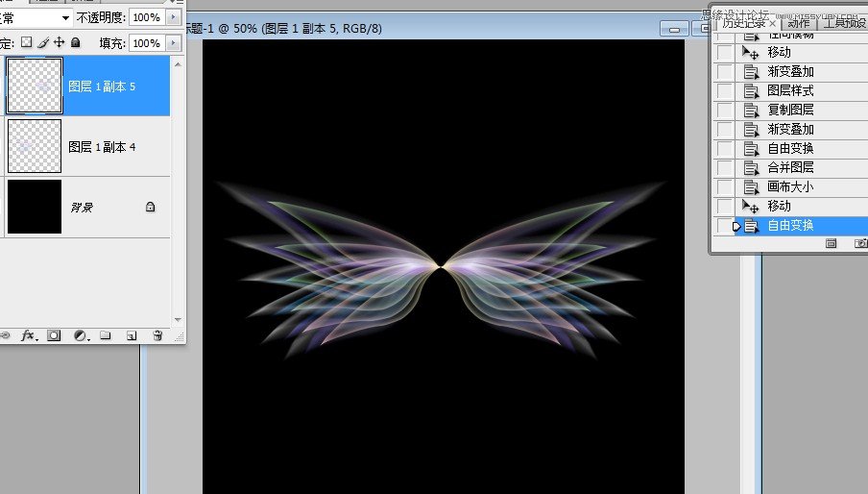868x494 pixels.
Task: Switch to the 动作 (Actions) tab
Action: (x=798, y=23)
